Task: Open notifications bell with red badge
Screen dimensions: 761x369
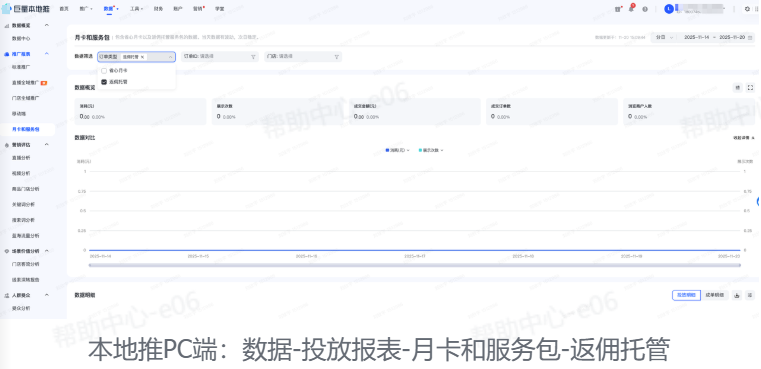Action: click(631, 9)
